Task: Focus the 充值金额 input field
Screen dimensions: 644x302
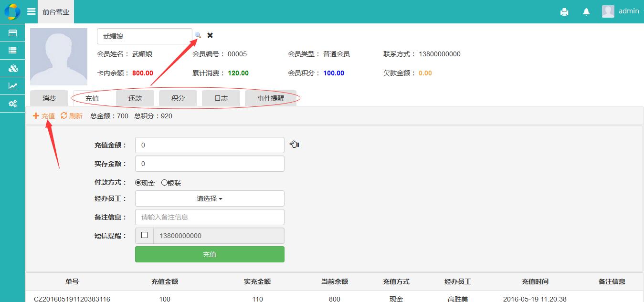Action: (210, 145)
